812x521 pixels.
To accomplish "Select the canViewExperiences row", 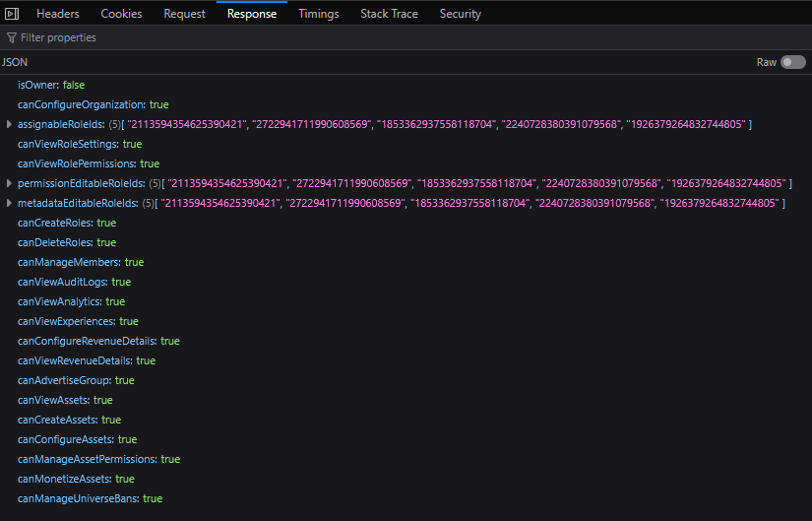I will pyautogui.click(x=406, y=321).
